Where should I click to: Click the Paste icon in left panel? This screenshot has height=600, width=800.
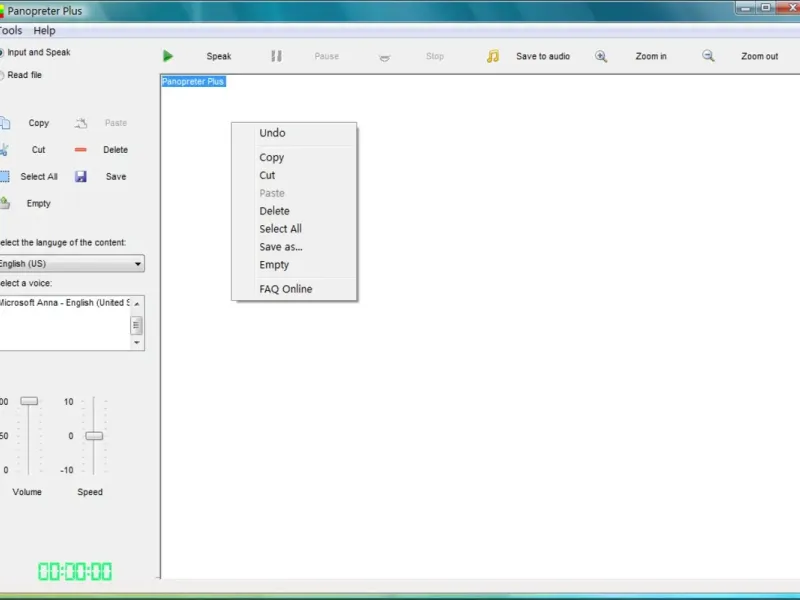[x=81, y=123]
